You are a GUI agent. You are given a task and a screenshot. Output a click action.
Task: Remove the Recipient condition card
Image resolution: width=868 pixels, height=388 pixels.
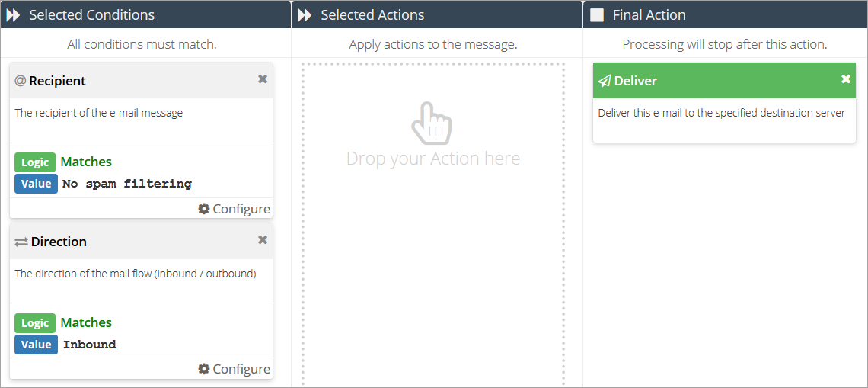(263, 79)
